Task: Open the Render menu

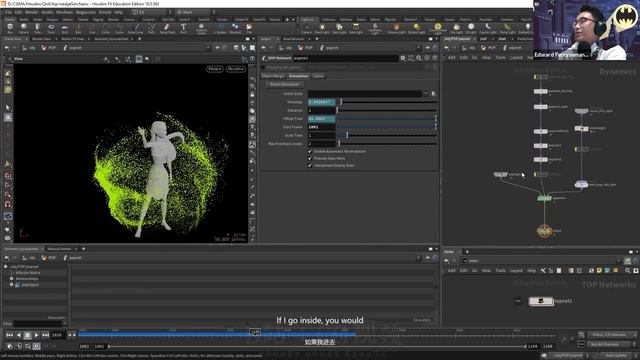Action: [x=32, y=12]
